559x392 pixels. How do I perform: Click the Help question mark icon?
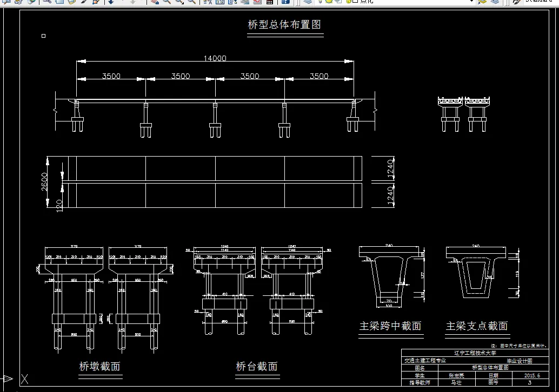287,3
